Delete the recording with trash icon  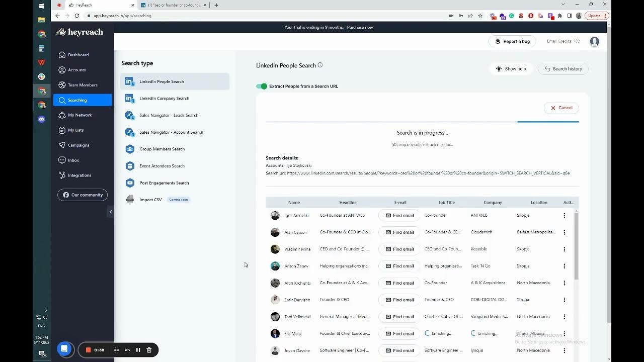[149, 350]
